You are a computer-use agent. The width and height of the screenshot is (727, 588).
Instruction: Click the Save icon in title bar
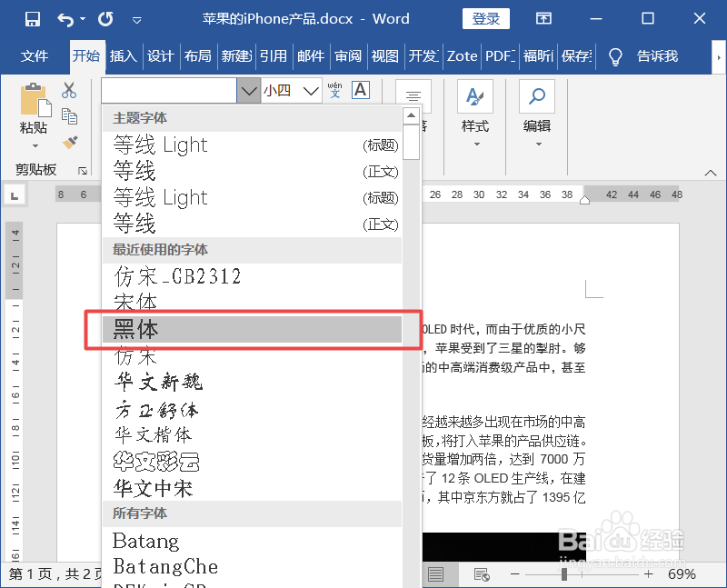33,19
